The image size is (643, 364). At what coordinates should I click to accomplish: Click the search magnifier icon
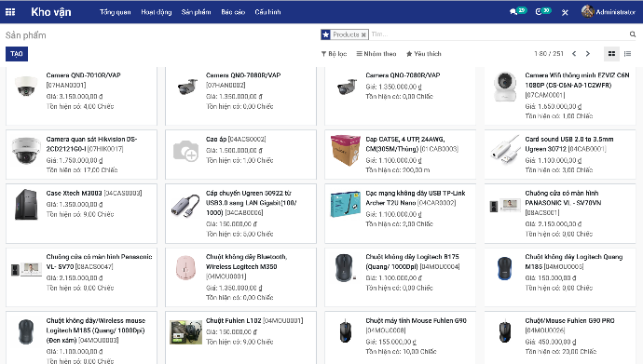633,34
